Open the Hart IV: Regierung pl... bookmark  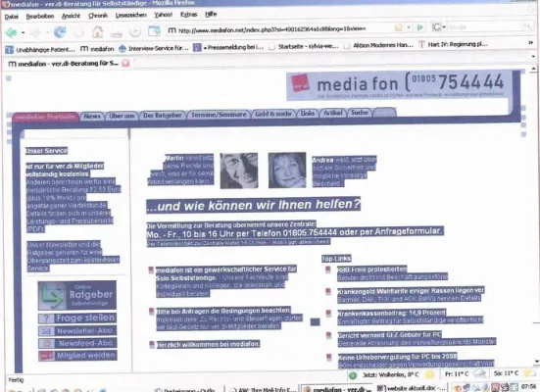pyautogui.click(x=453, y=44)
